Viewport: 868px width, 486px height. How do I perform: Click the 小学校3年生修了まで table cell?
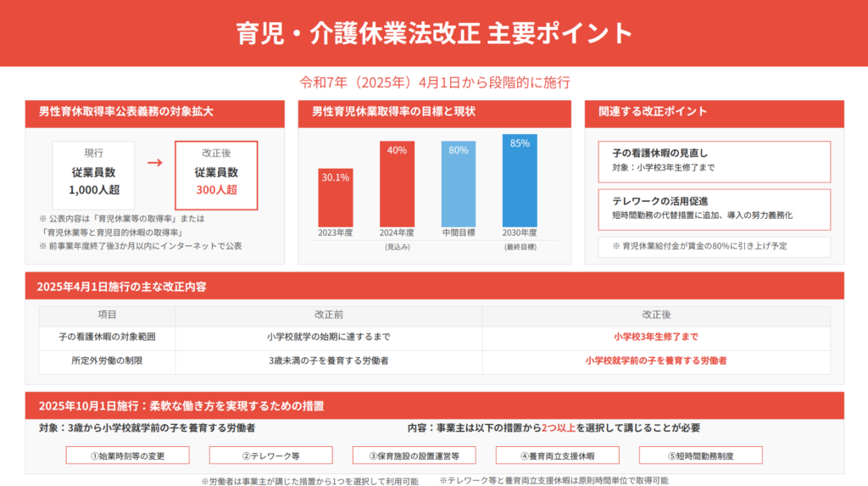tap(656, 337)
